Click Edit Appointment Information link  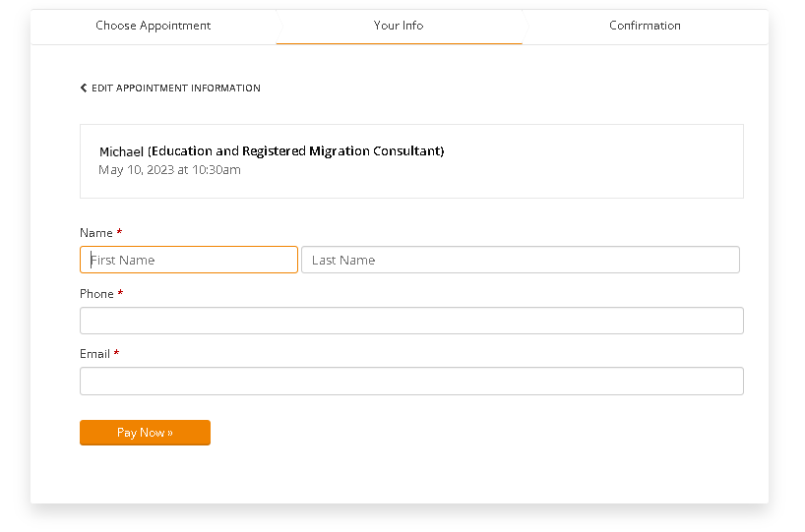coord(175,89)
